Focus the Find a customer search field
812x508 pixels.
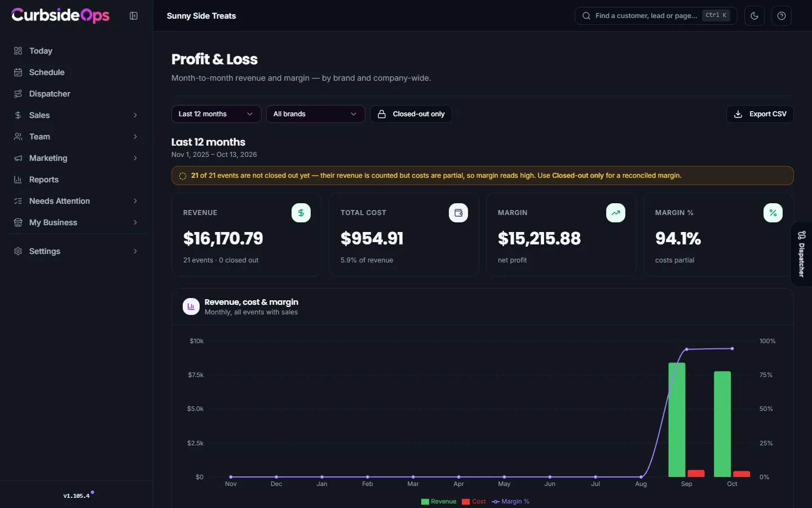[x=656, y=16]
